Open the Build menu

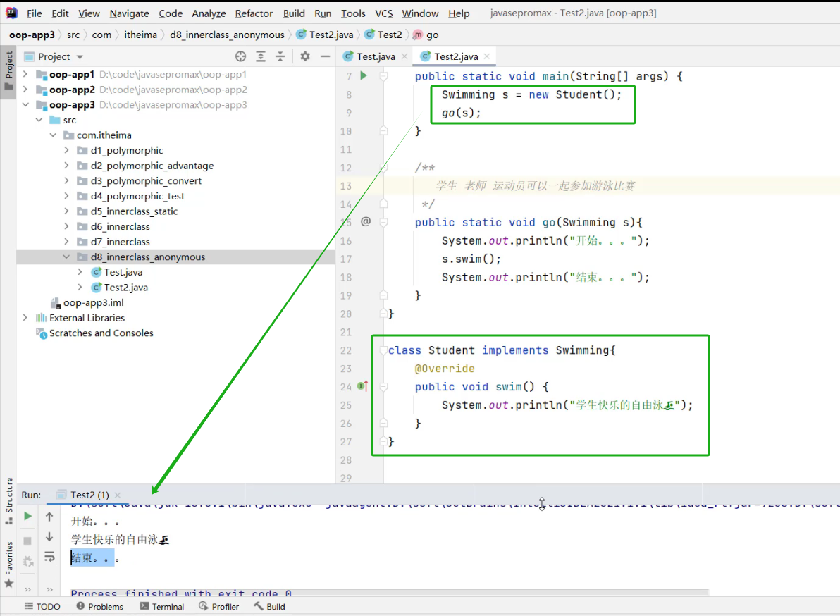pos(294,13)
